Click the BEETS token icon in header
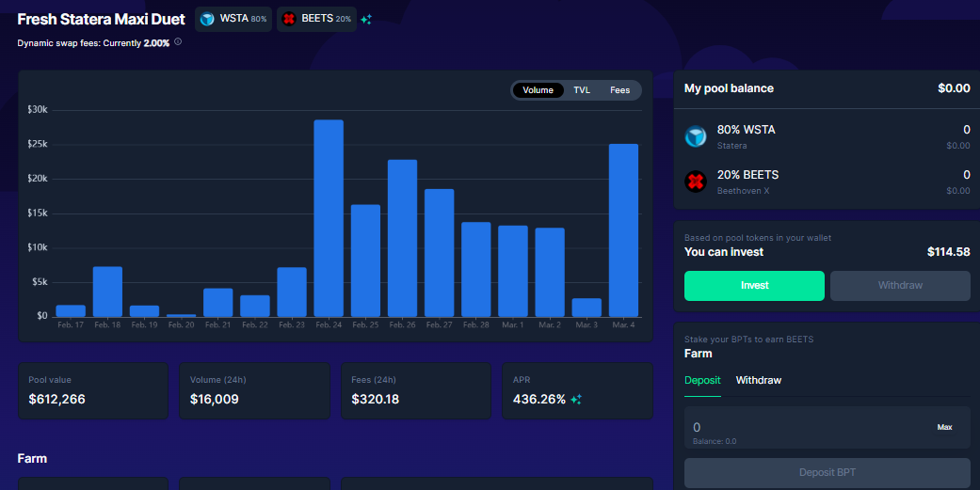Viewport: 980px width, 490px height. [289, 20]
